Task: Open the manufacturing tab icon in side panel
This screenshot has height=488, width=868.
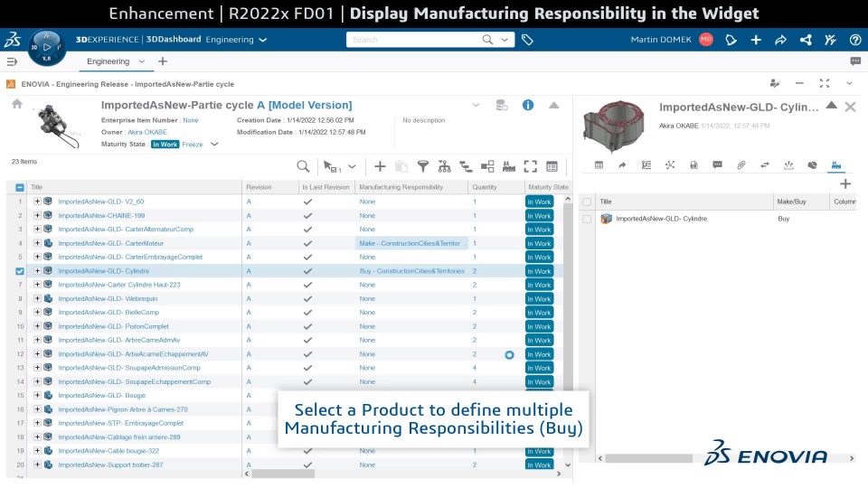Action: tap(835, 164)
